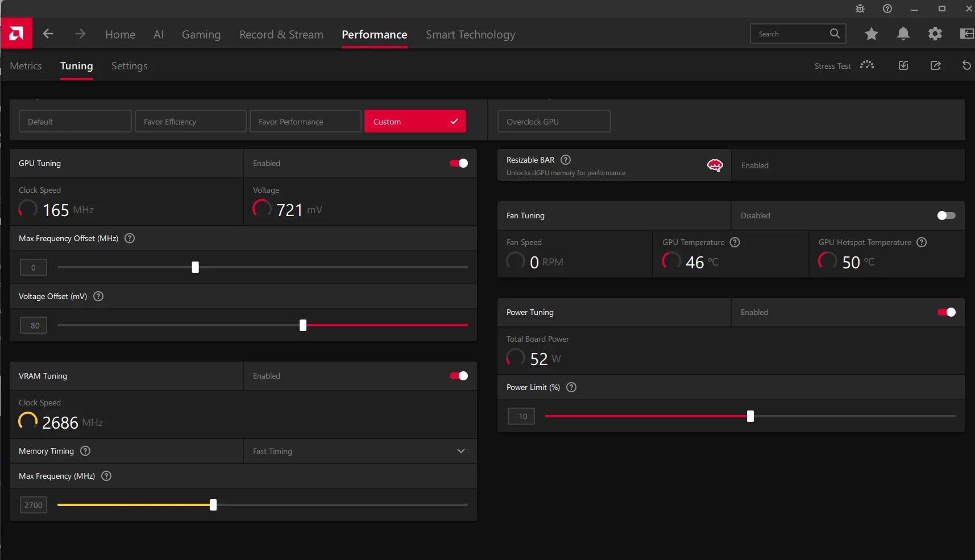Click the 165 MHz GPU clock speed reading
Screen dimensions: 975x560
(68, 210)
